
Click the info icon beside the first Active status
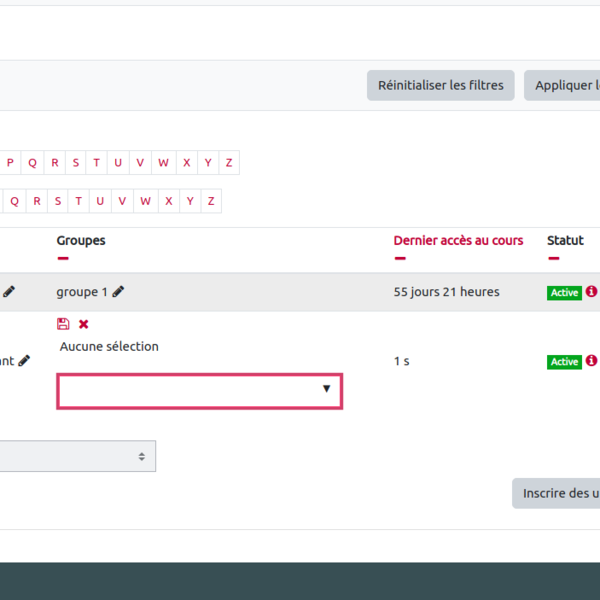[x=591, y=292]
